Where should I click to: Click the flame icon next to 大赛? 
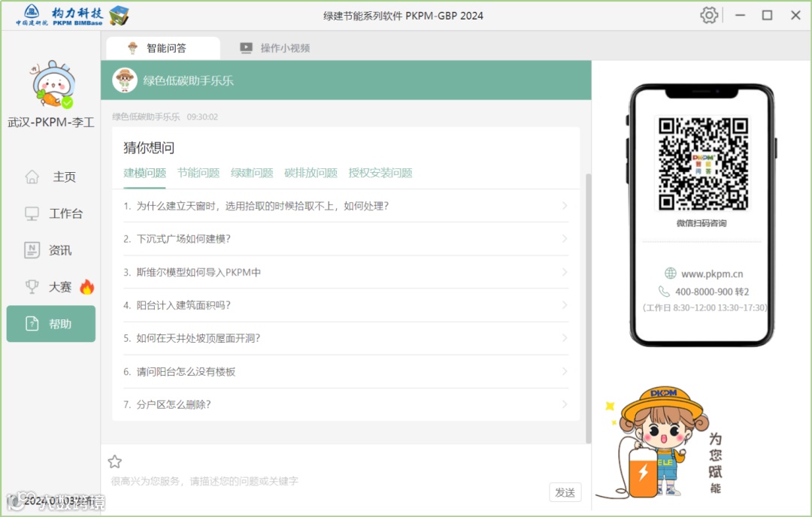[x=87, y=287]
